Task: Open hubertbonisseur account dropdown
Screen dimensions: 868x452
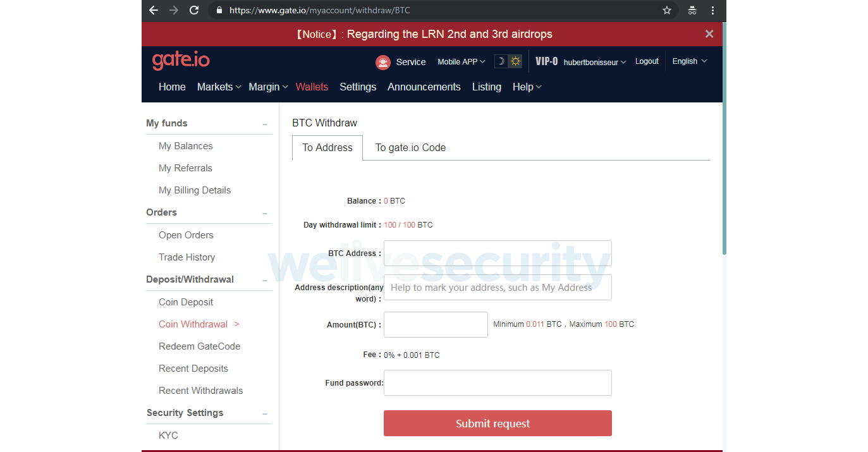Action: point(595,62)
